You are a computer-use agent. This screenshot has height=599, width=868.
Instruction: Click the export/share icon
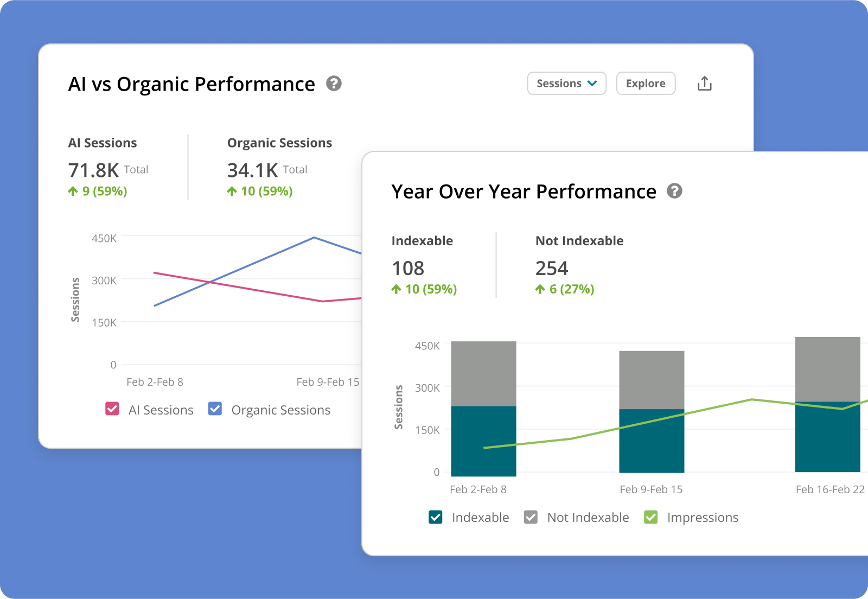click(704, 83)
